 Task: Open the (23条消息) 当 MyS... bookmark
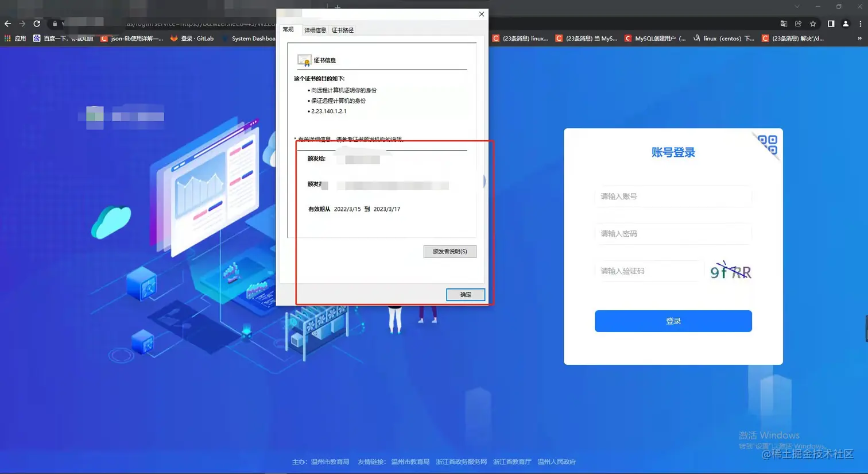click(586, 38)
